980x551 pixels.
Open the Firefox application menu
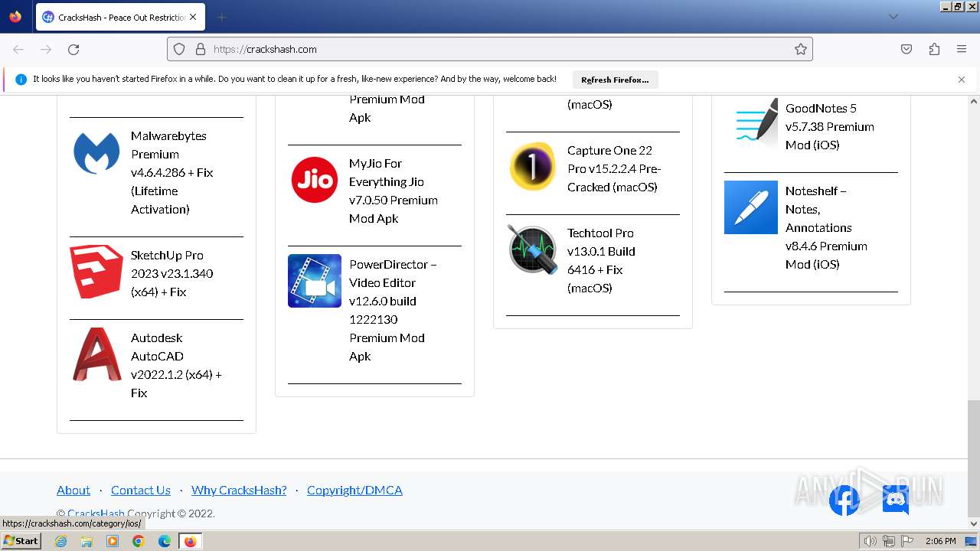962,49
